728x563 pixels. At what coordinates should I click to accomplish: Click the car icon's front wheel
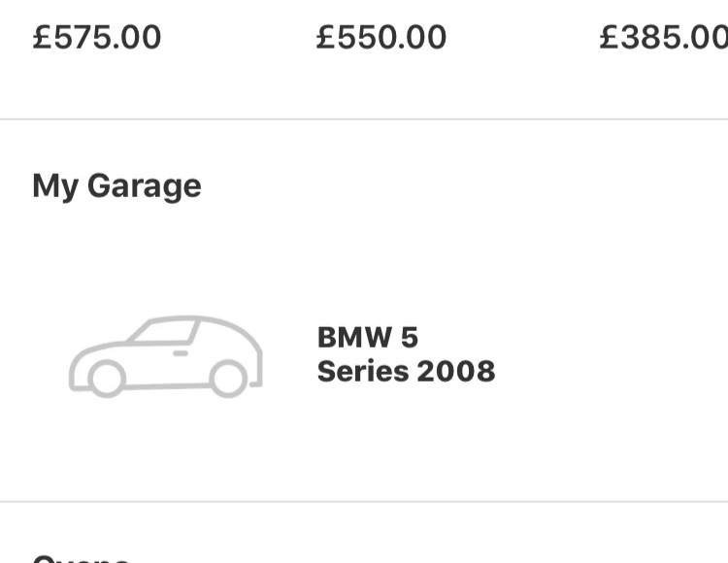pyautogui.click(x=107, y=379)
